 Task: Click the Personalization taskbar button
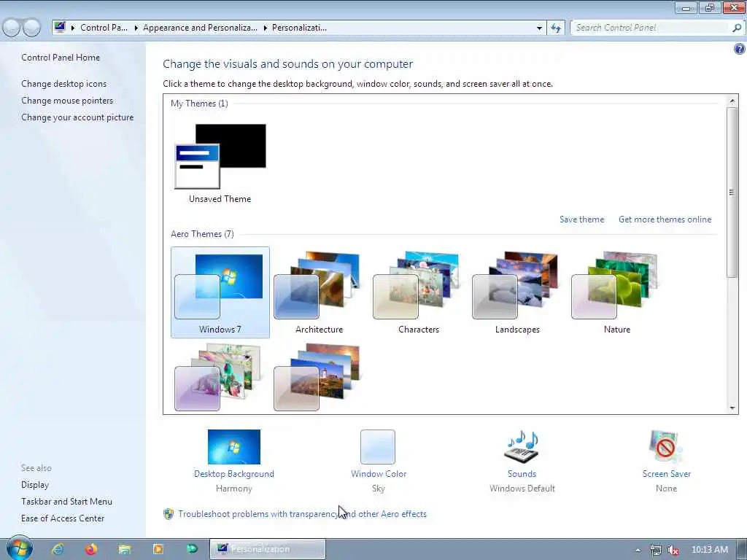pos(268,549)
